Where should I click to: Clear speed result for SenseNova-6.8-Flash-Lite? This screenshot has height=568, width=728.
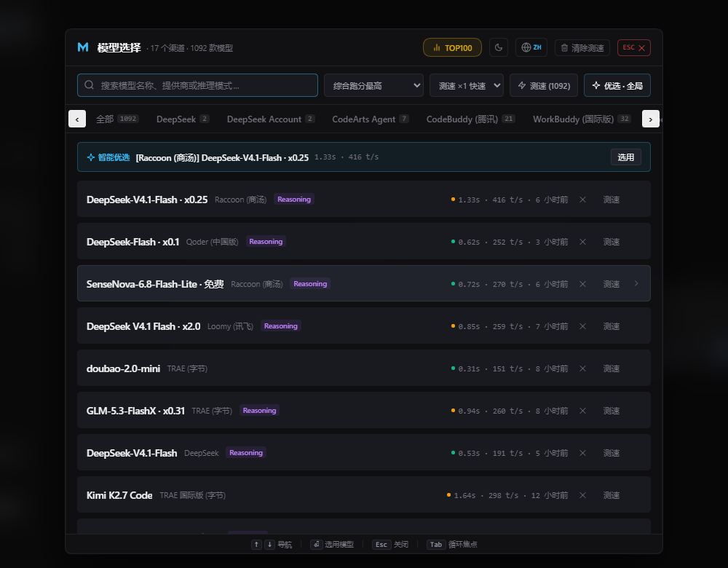click(582, 284)
